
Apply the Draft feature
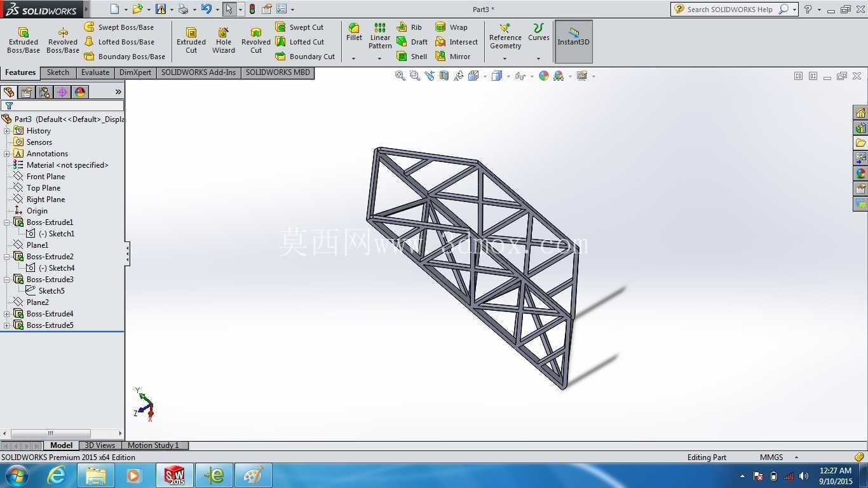(412, 42)
